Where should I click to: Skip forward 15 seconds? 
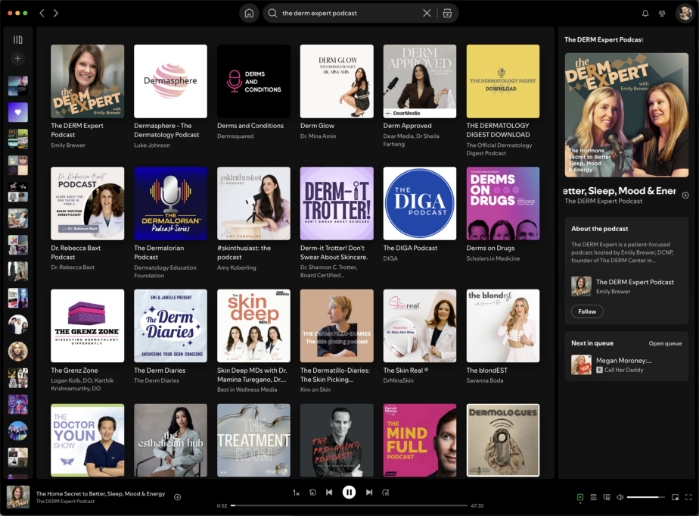click(386, 492)
